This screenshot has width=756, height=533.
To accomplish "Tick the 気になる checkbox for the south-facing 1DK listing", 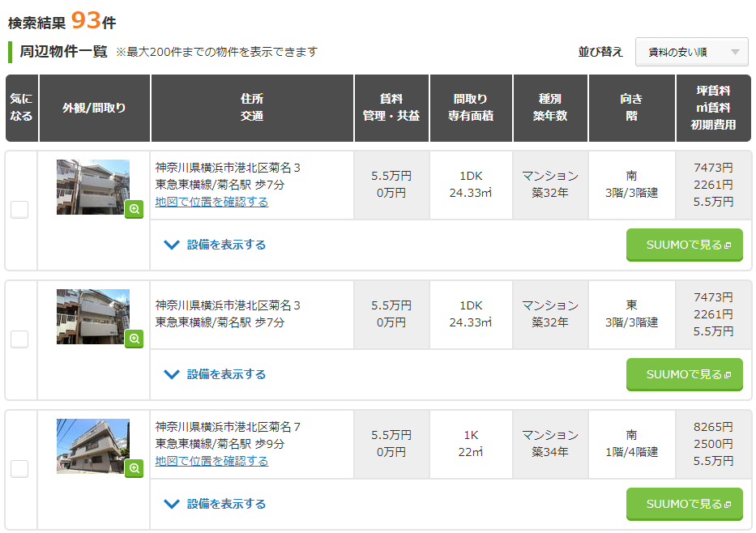I will coord(19,210).
